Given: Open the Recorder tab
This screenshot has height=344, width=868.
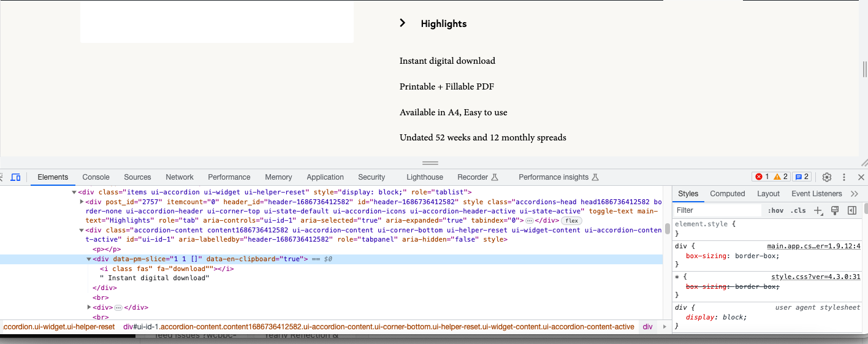Looking at the screenshot, I should tap(478, 177).
